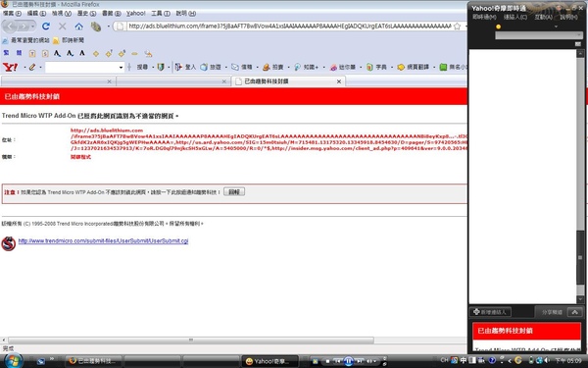Open the 書籤 (B) menu
The width and height of the screenshot is (588, 368).
(112, 13)
